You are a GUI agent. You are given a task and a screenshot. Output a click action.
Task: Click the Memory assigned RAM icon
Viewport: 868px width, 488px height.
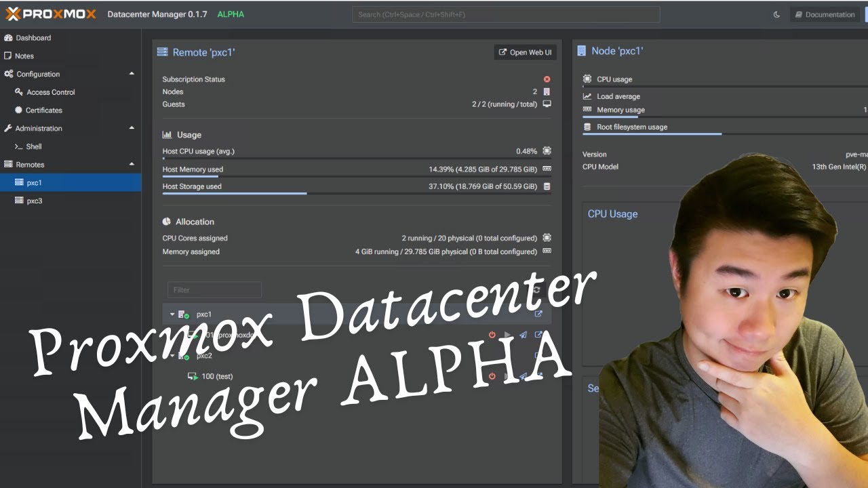click(x=547, y=251)
